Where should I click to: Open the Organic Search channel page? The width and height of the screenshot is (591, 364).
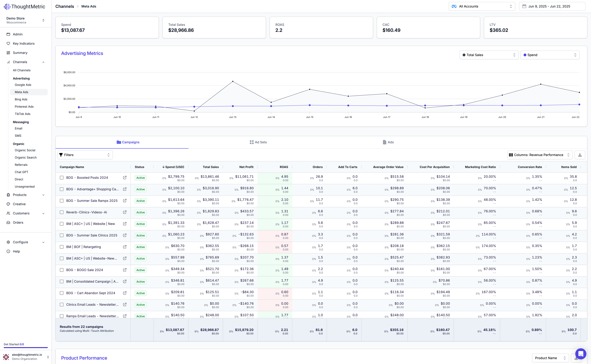[x=26, y=157]
